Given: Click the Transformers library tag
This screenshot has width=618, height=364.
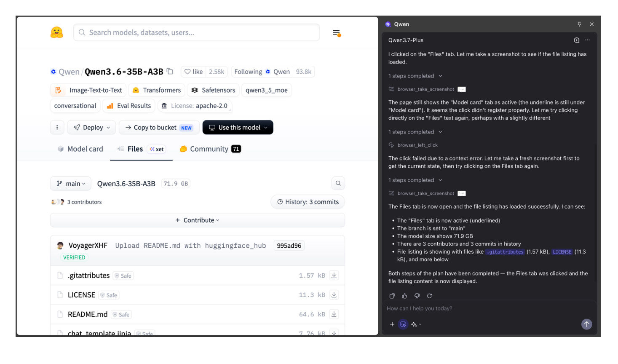Looking at the screenshot, I should point(156,90).
